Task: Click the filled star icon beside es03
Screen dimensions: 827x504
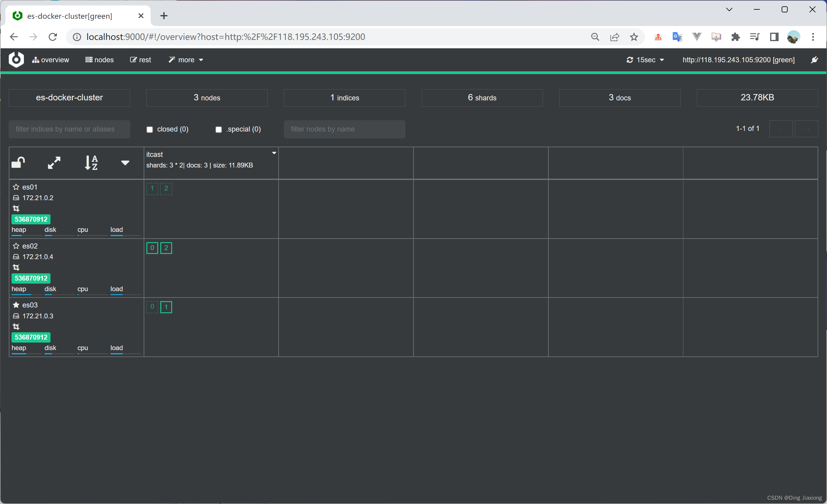Action: pos(16,305)
